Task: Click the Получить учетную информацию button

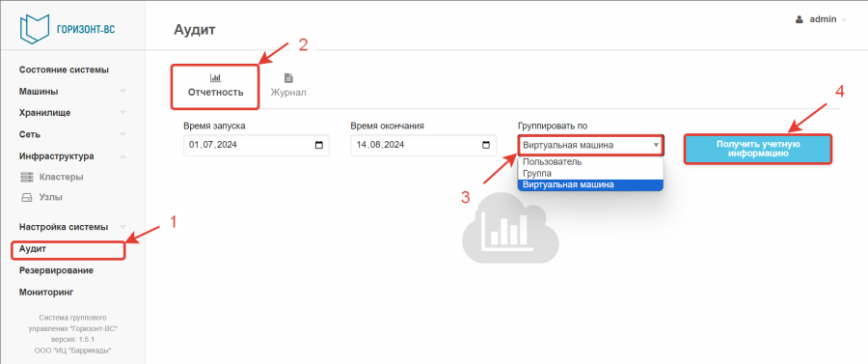Action: click(758, 149)
